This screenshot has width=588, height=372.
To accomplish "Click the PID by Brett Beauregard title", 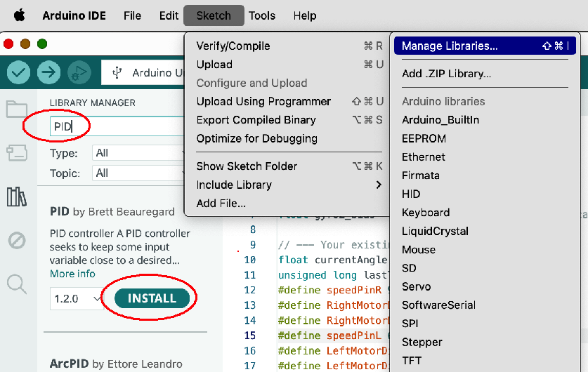I will click(112, 212).
